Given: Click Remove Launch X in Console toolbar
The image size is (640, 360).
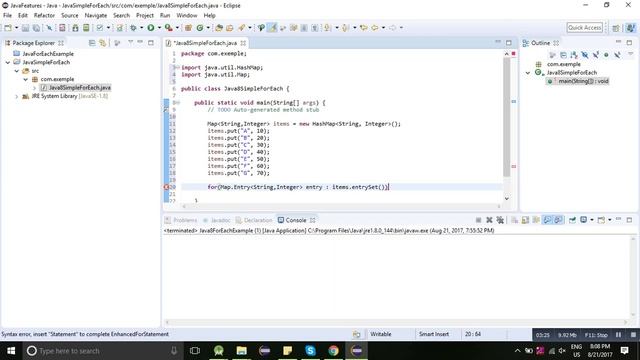Looking at the screenshot, I should pos(489,220).
